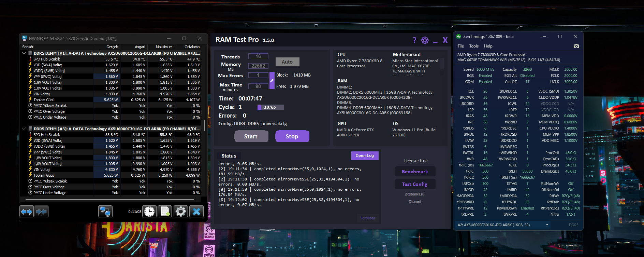
Task: Take a ZenTimings screenshot with the camera icon
Action: pos(576,46)
